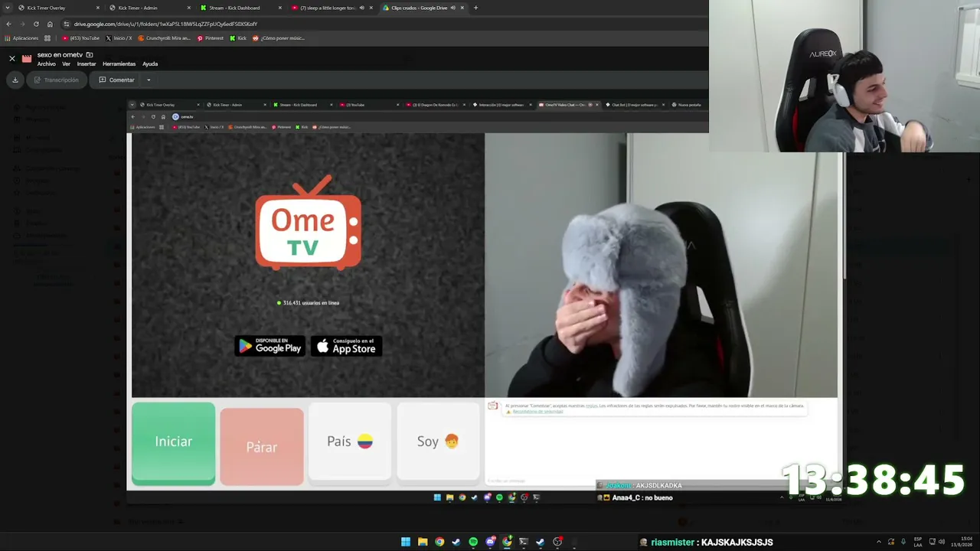Open the Crunchyroll bookmark

click(x=165, y=38)
